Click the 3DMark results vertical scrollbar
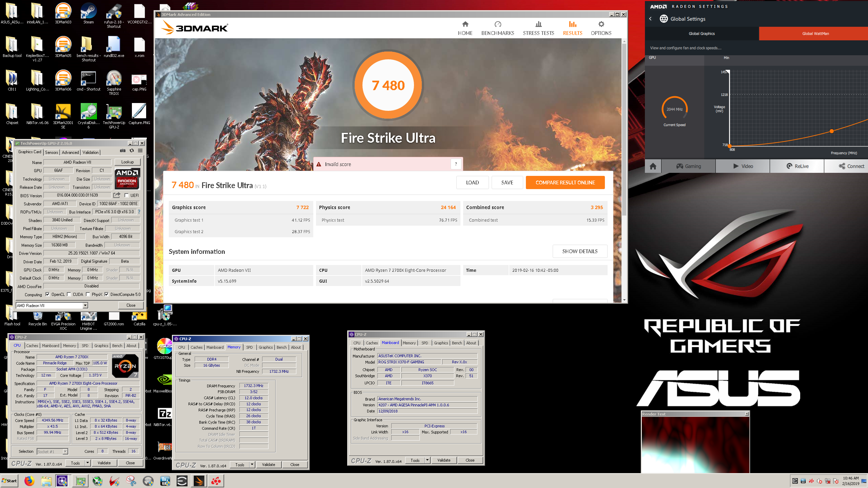 point(624,129)
